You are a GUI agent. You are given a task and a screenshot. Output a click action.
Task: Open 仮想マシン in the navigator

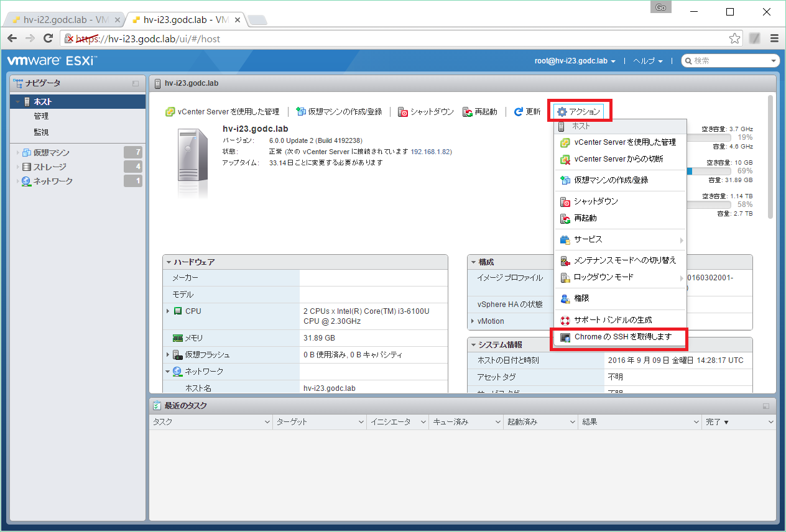point(52,152)
